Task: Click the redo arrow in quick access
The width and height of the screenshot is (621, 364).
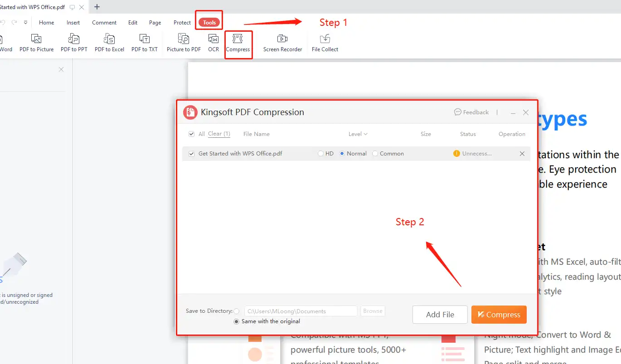Action: point(15,22)
